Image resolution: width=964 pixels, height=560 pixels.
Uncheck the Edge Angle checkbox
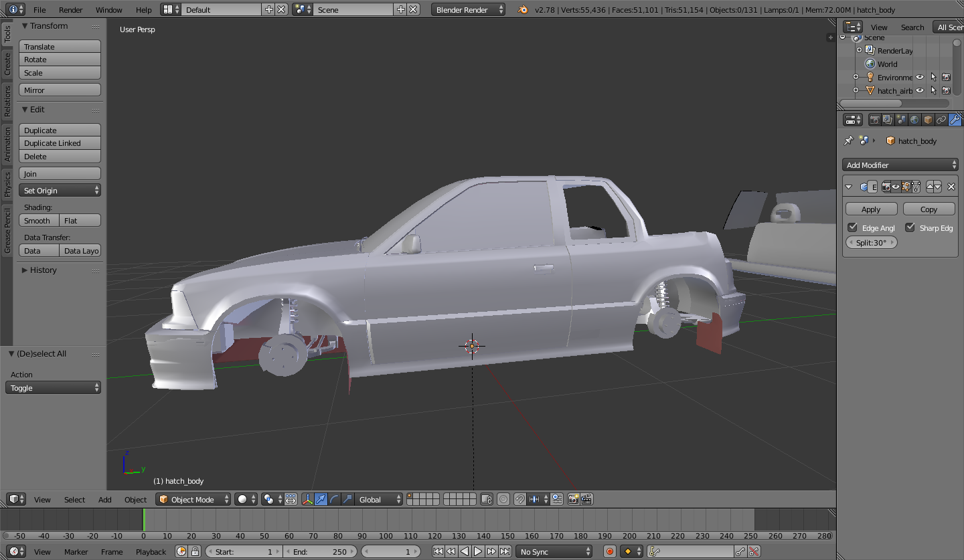[852, 228]
